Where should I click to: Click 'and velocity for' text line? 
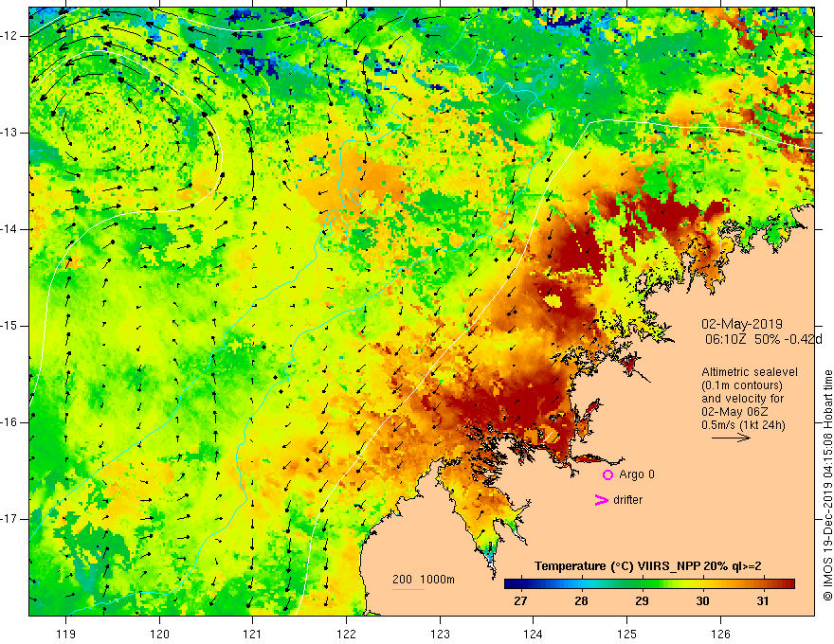(742, 399)
